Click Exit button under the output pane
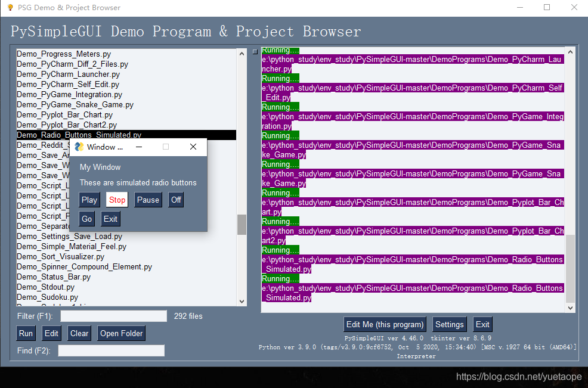The width and height of the screenshot is (588, 388). pyautogui.click(x=482, y=324)
